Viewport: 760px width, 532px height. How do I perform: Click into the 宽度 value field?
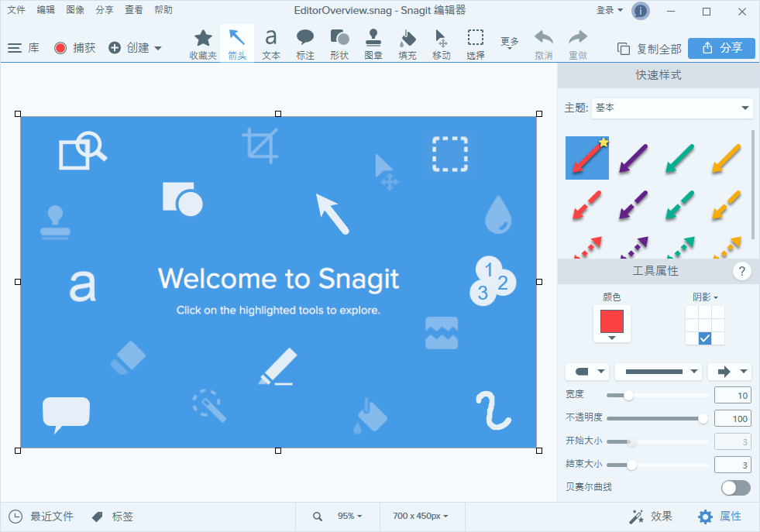tap(732, 396)
